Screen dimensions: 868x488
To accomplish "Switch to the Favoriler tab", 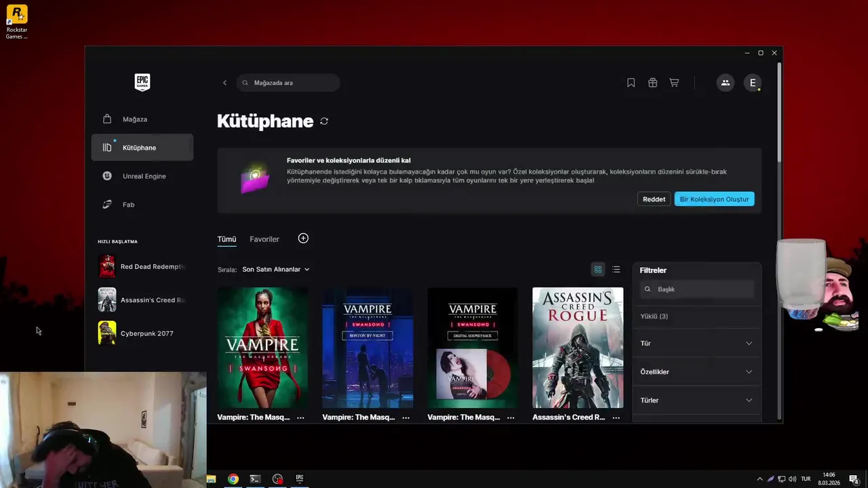I will tap(264, 239).
